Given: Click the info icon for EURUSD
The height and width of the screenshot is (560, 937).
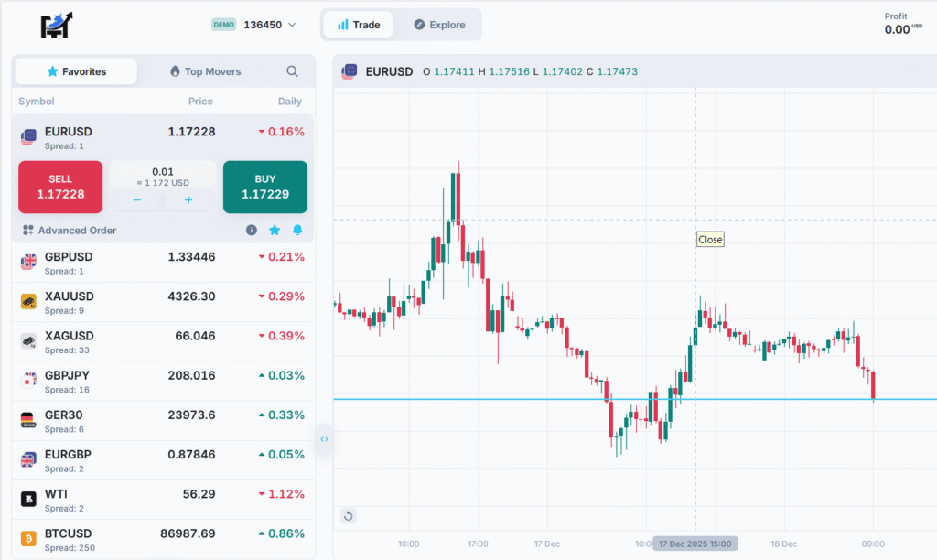Looking at the screenshot, I should (x=252, y=231).
